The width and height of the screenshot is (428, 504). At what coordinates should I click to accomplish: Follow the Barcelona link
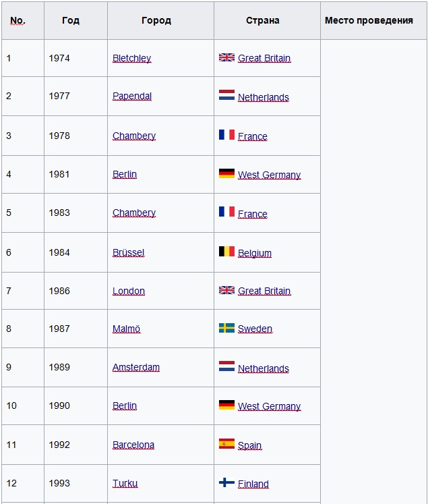pyautogui.click(x=133, y=445)
